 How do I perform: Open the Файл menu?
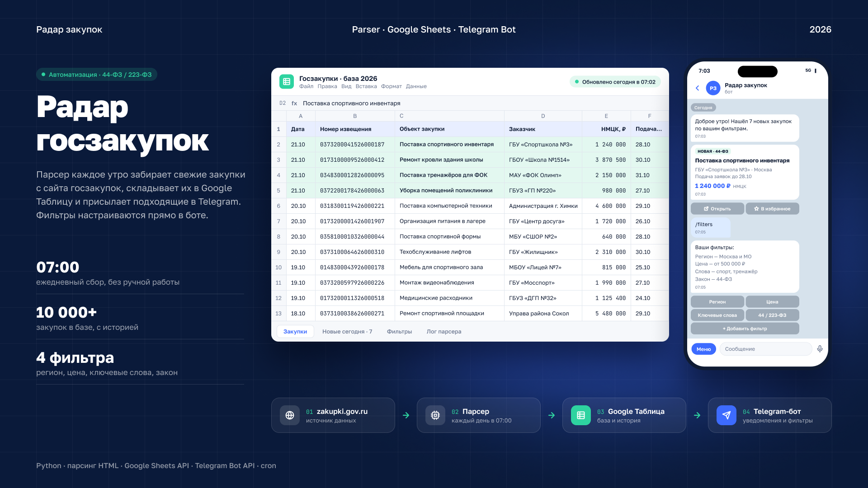tap(306, 86)
